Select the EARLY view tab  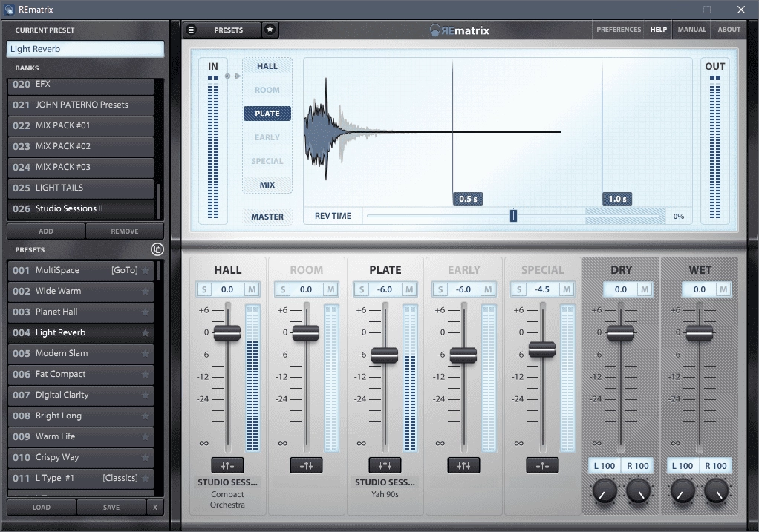coord(267,137)
